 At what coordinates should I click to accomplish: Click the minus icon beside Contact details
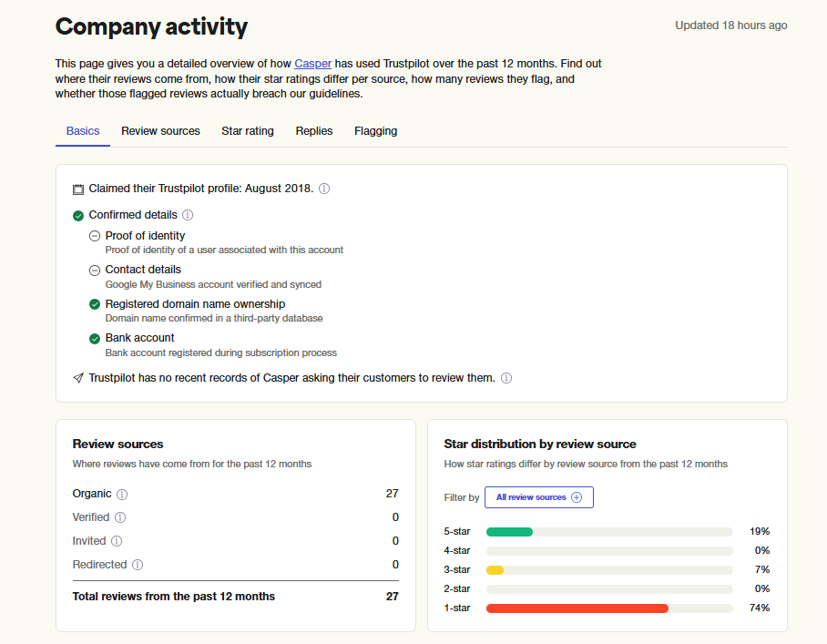coord(95,270)
